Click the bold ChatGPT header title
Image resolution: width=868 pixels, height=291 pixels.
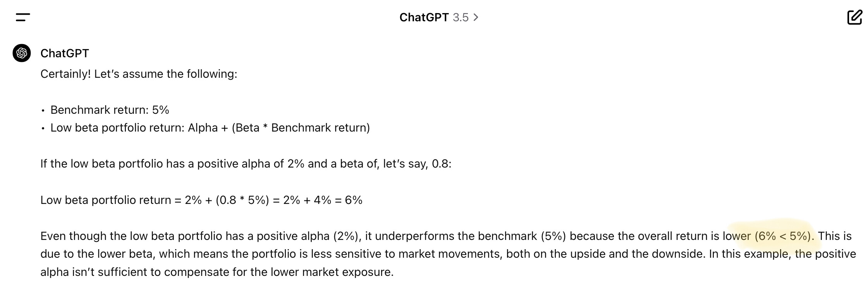[424, 17]
